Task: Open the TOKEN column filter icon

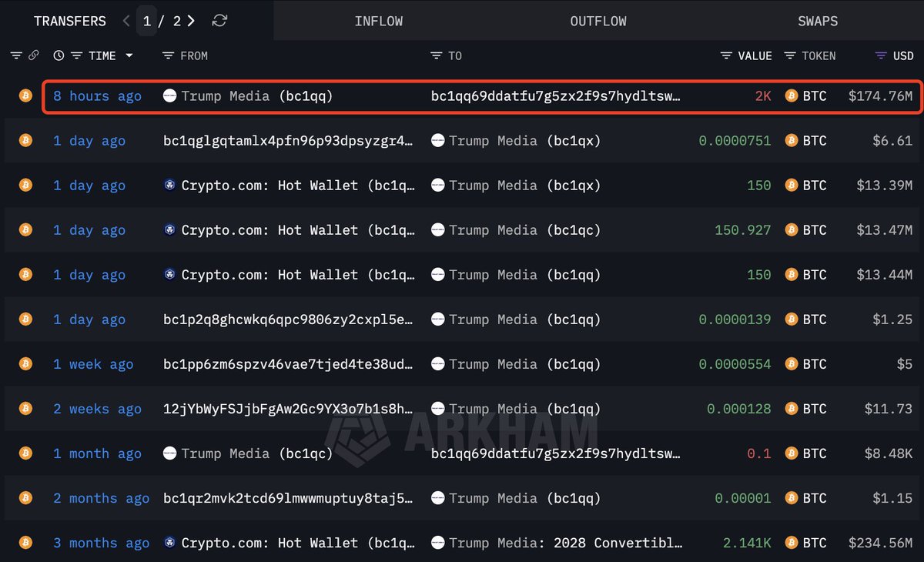Action: click(789, 55)
